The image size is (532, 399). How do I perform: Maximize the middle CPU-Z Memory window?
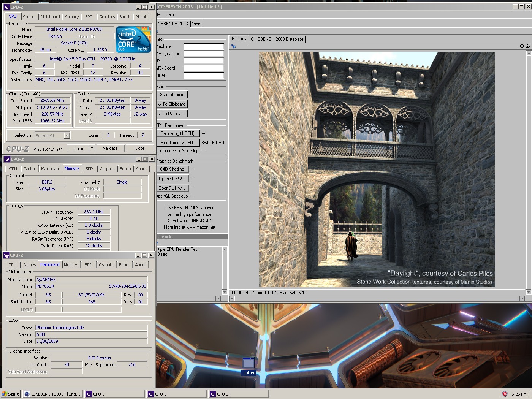145,159
